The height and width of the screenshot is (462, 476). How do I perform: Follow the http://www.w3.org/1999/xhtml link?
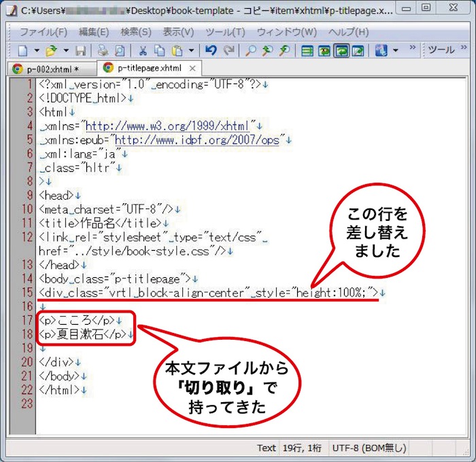(x=167, y=126)
